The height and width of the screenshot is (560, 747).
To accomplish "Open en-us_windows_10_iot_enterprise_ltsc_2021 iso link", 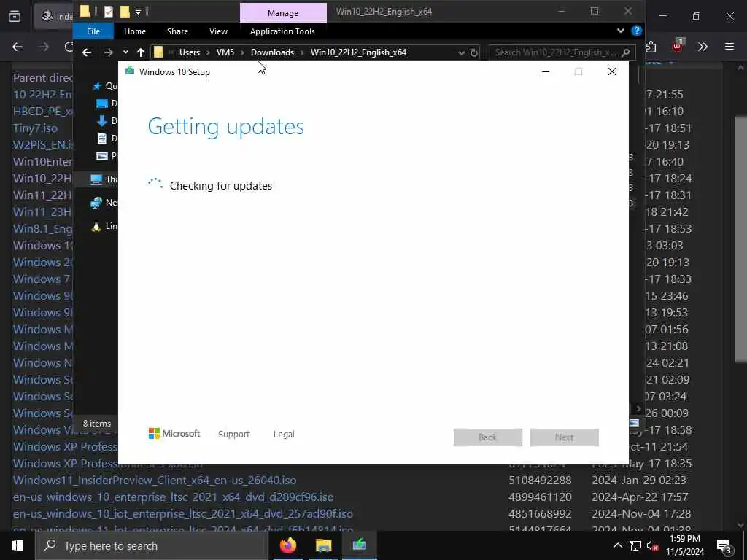I will pyautogui.click(x=183, y=514).
